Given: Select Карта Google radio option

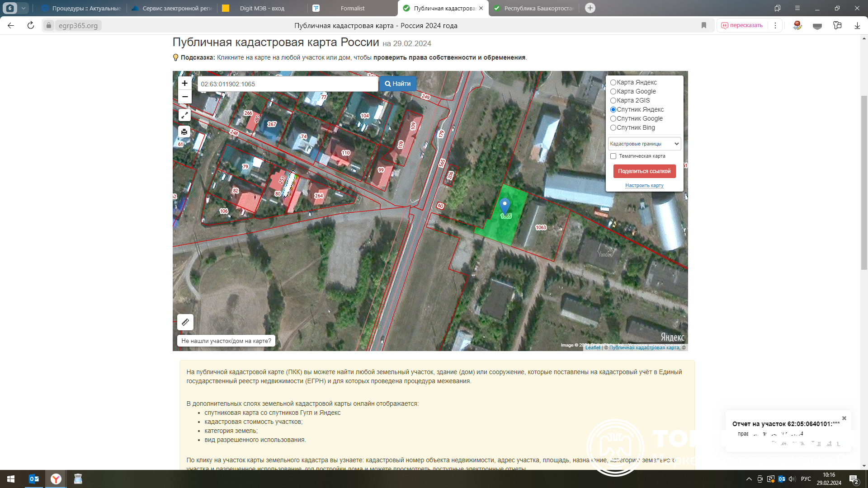Looking at the screenshot, I should click(613, 91).
